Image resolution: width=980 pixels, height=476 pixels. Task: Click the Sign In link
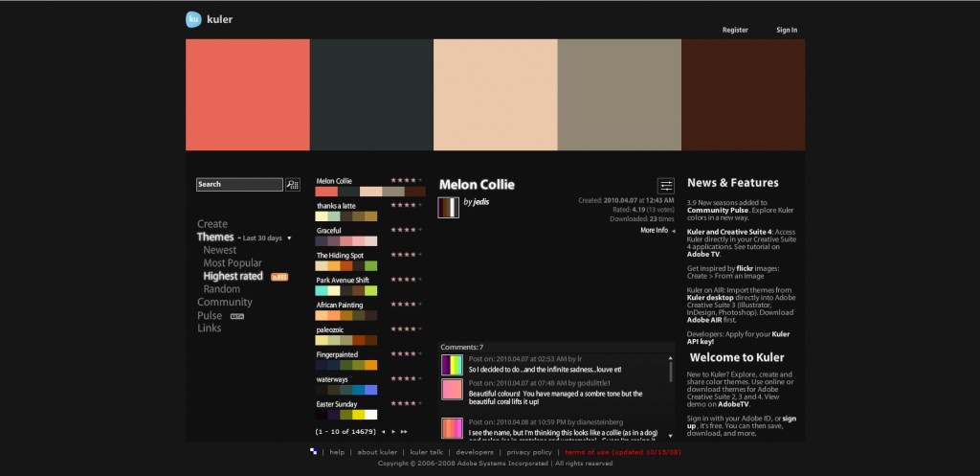(787, 30)
